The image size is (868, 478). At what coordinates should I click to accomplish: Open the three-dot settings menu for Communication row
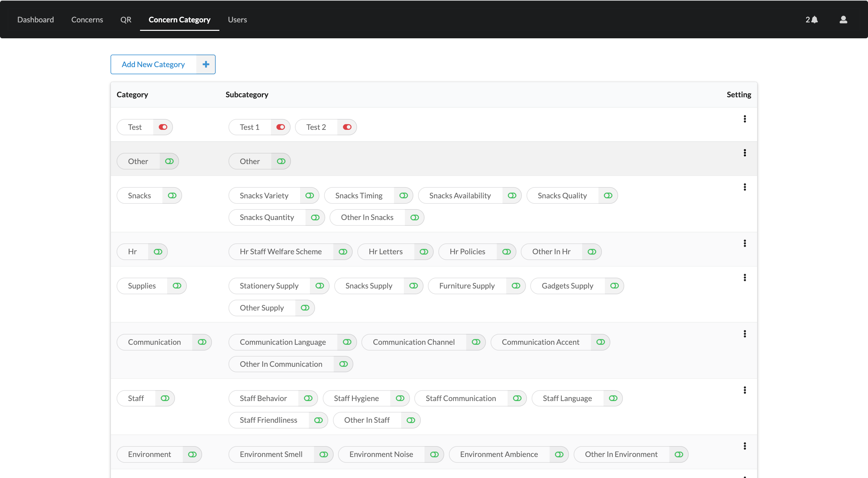pyautogui.click(x=745, y=334)
